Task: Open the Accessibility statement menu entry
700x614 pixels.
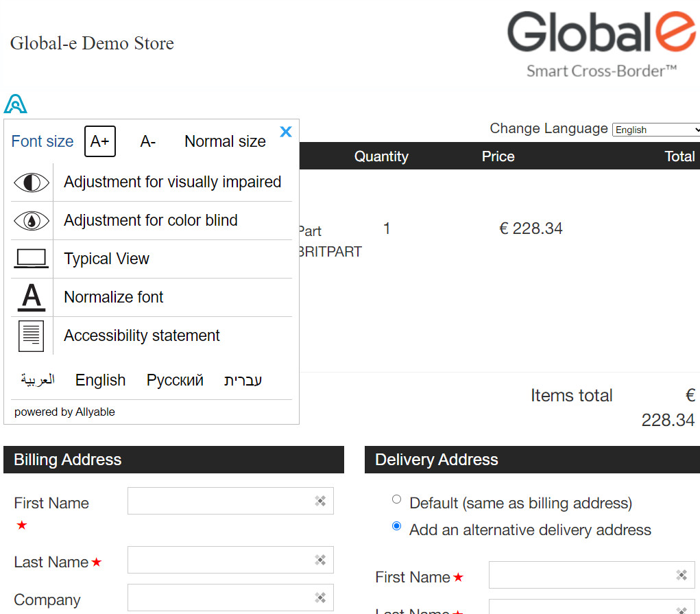Action: (142, 336)
